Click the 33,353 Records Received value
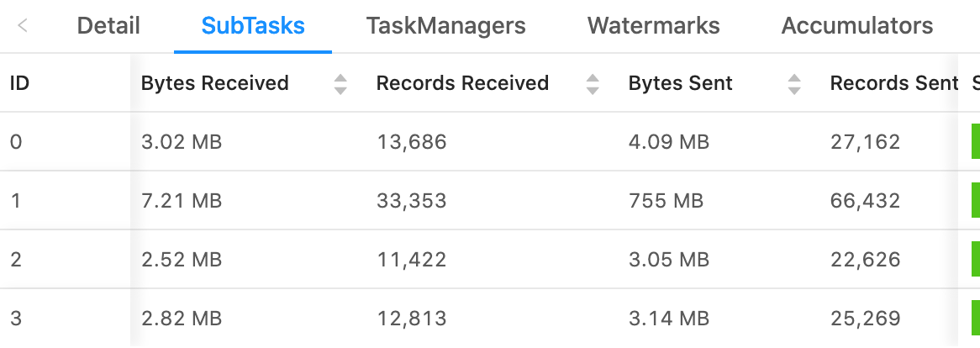This screenshot has width=980, height=348. tap(412, 201)
